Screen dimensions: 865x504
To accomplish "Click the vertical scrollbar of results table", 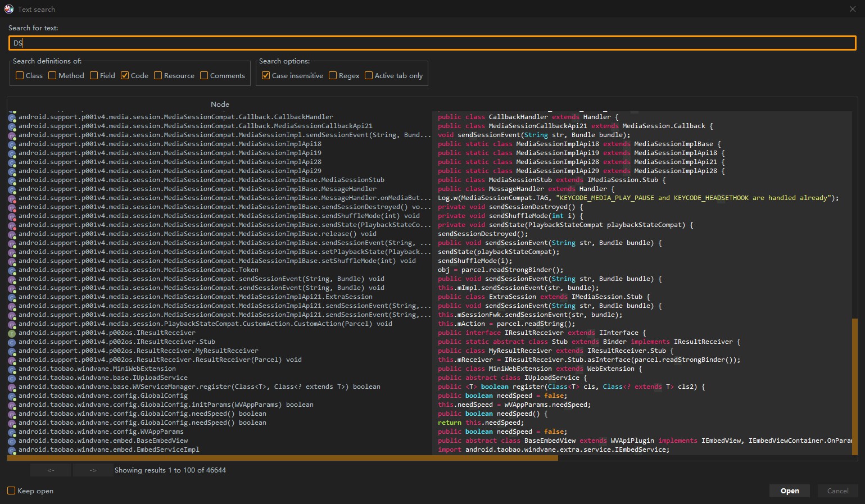I will [855, 387].
